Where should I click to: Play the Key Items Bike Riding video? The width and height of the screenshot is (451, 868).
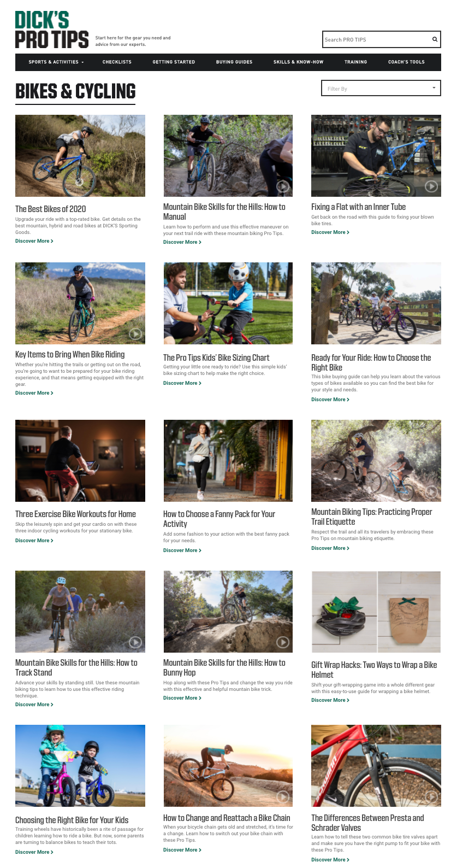(x=135, y=334)
